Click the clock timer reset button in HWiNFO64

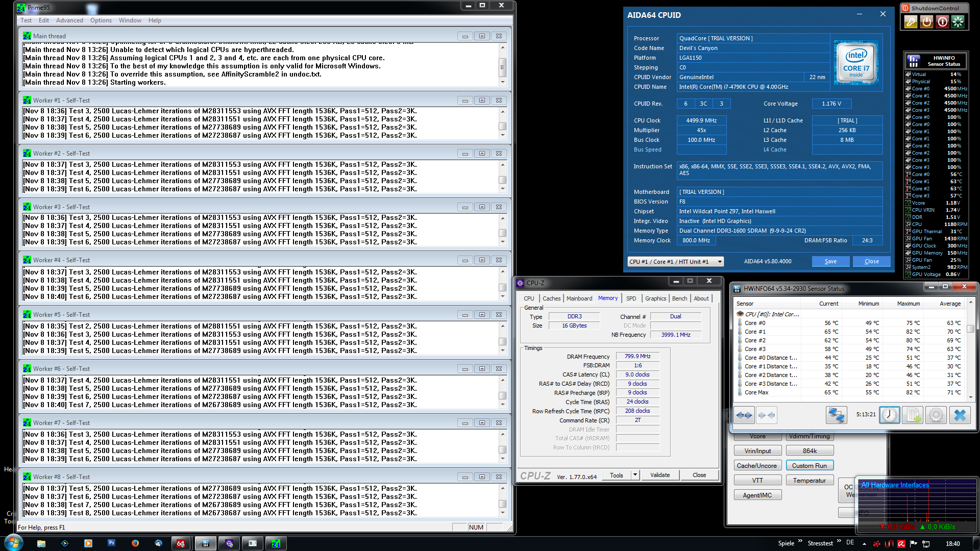point(889,415)
